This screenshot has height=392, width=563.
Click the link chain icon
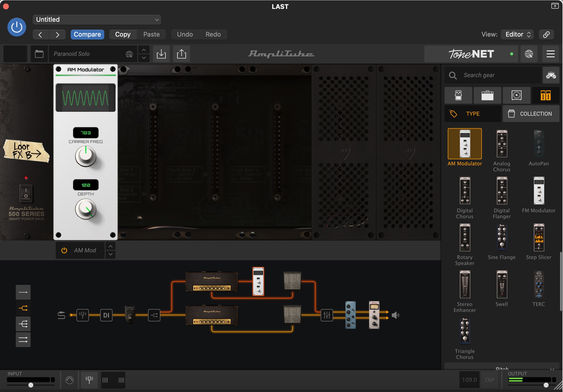click(x=546, y=35)
